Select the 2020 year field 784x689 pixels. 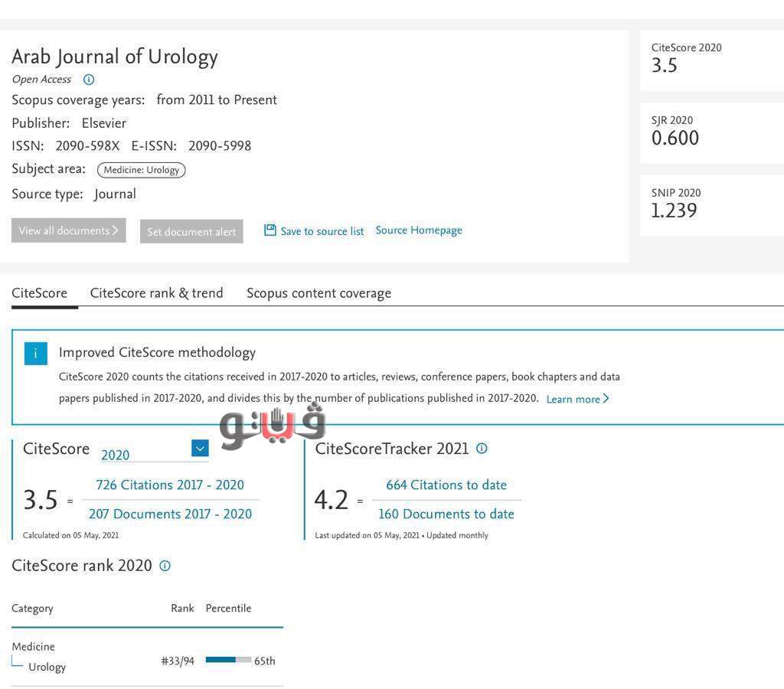coord(145,455)
